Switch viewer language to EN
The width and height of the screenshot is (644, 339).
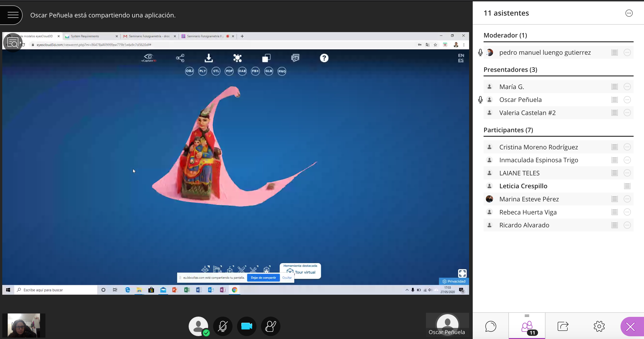pos(461,55)
